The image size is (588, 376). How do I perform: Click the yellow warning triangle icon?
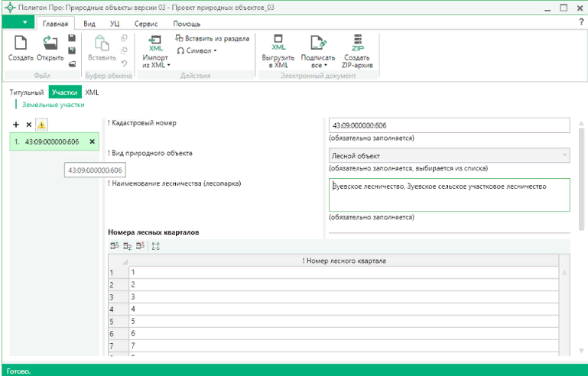click(41, 125)
